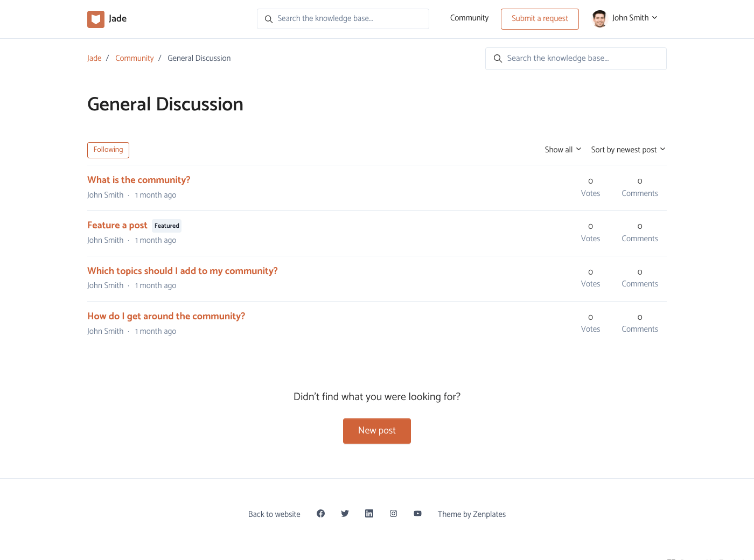Expand the Show all filter dropdown
The height and width of the screenshot is (560, 754).
[x=562, y=150]
